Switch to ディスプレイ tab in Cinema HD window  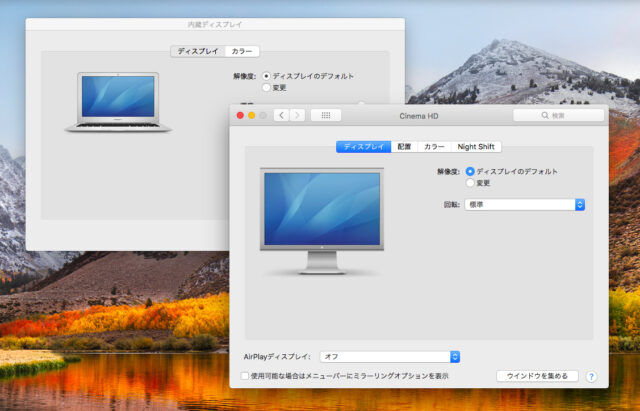364,147
